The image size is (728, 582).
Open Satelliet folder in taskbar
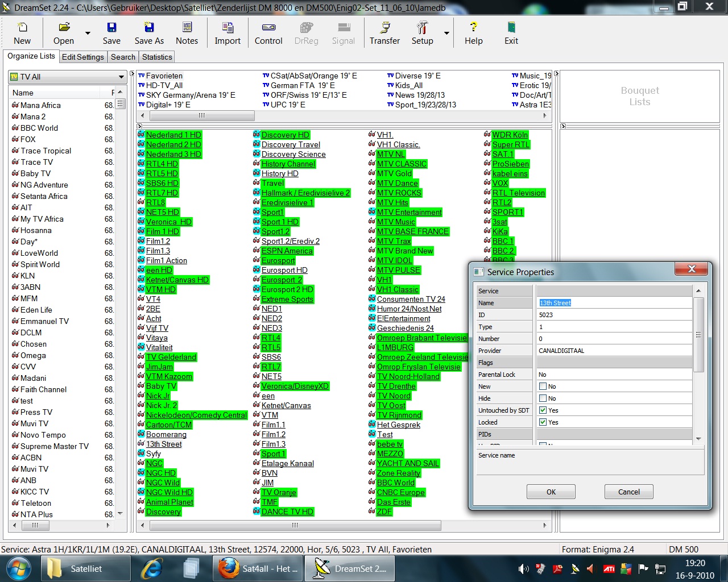click(x=86, y=568)
